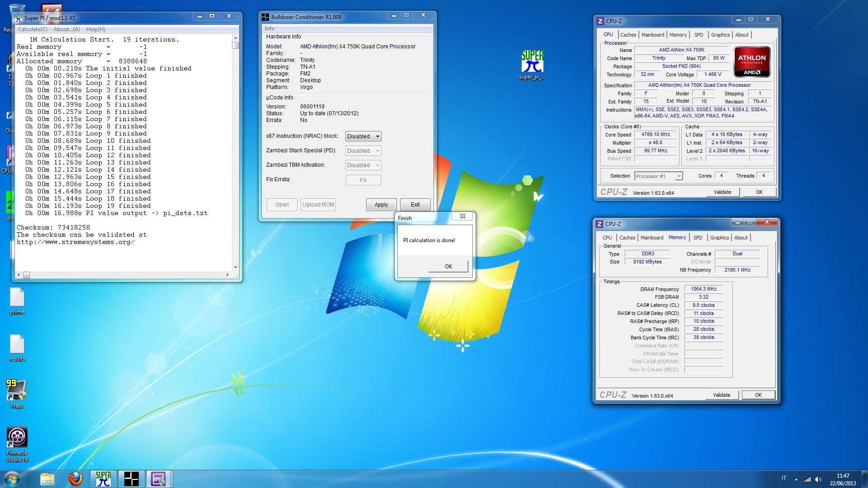Switch to Graphics tab in lower CPU-Z

[x=719, y=238]
